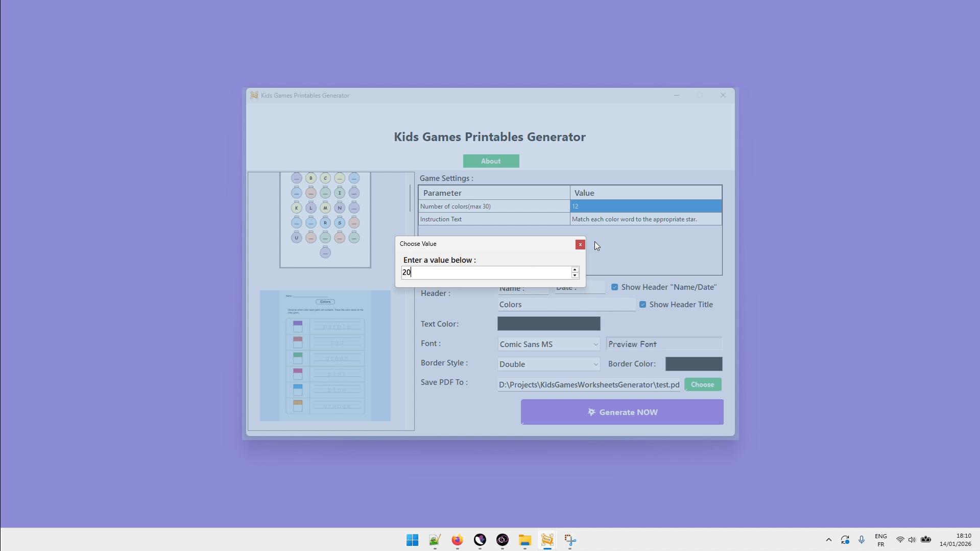Screen dimensions: 980x551
Task: Open the About dialog
Action: [490, 160]
